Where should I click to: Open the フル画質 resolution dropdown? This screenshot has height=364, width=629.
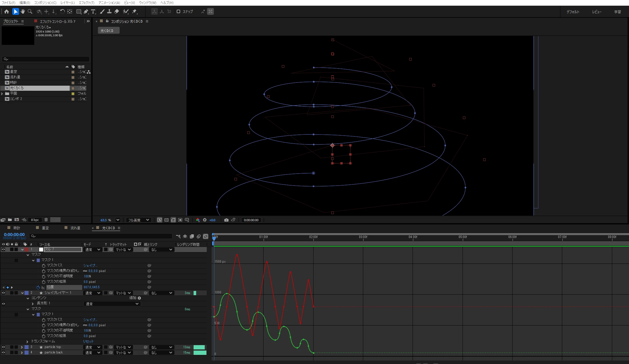[x=138, y=220]
